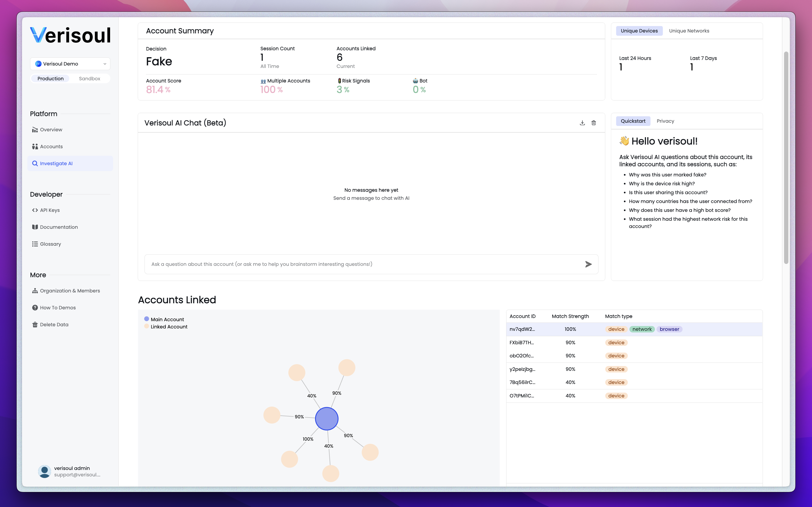This screenshot has width=812, height=507.
Task: Select the Unique Devices tab
Action: coord(639,31)
